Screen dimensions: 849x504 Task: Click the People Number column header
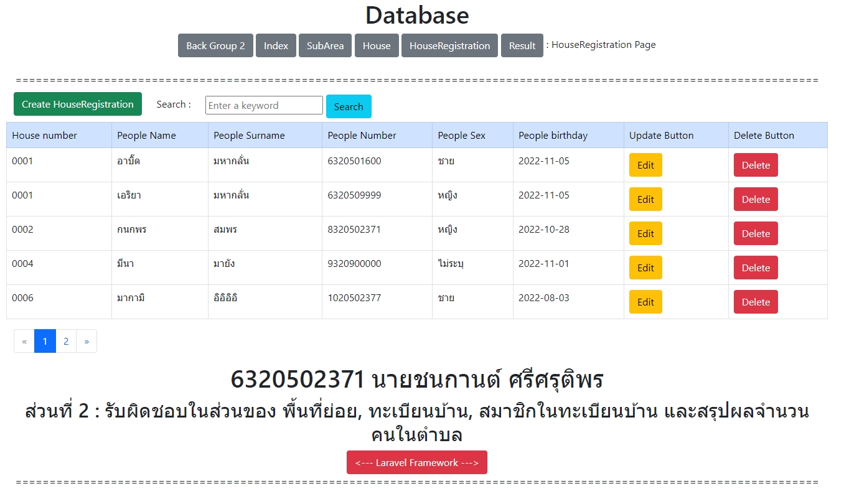(377, 135)
